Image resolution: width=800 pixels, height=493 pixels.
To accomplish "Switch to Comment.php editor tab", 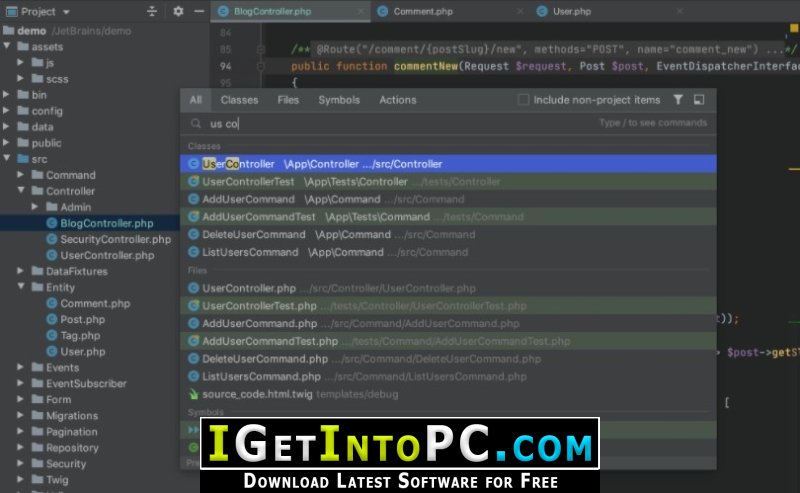I will click(423, 11).
